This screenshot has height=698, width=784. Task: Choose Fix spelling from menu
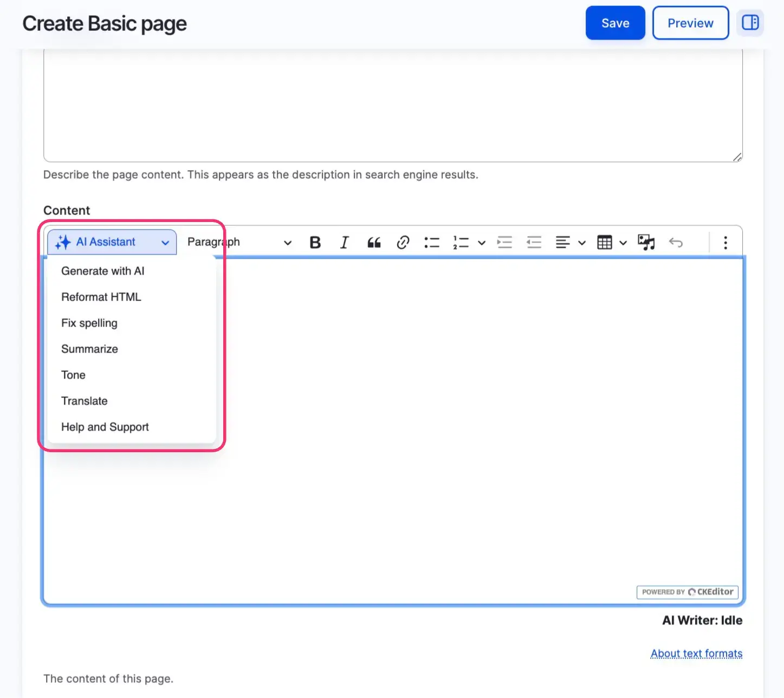89,323
